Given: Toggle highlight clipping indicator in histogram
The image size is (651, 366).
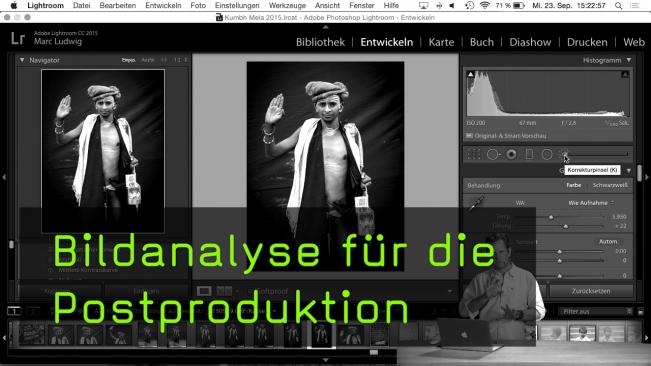Looking at the screenshot, I should (x=625, y=74).
